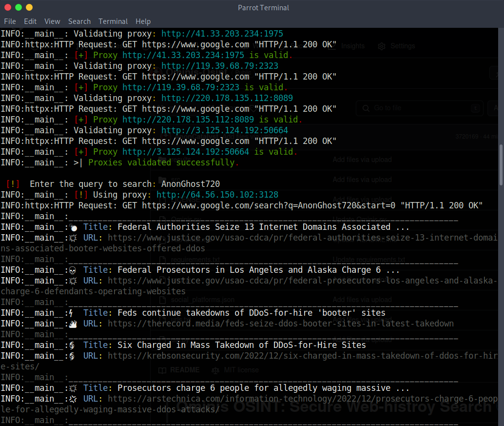Click the lightning icon before Feds continue title

(x=71, y=313)
